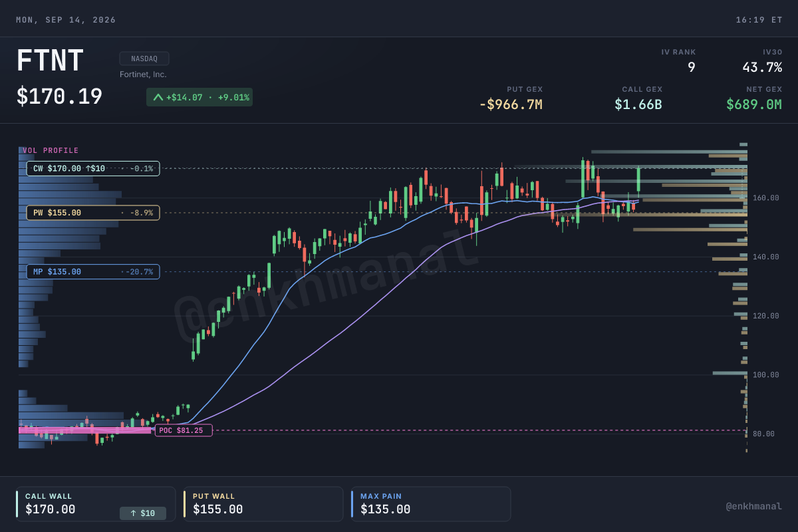Viewport: 798px width, 532px height.
Task: Click the 16:19 ET timestamp
Action: click(759, 20)
